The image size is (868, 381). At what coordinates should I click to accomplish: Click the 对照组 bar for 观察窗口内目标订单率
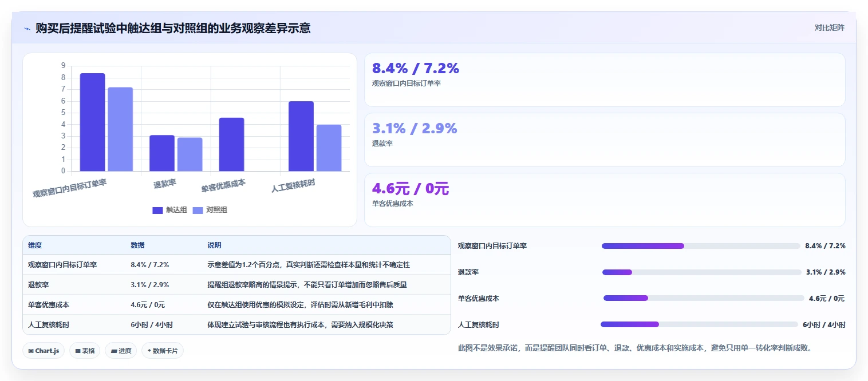(x=120, y=129)
